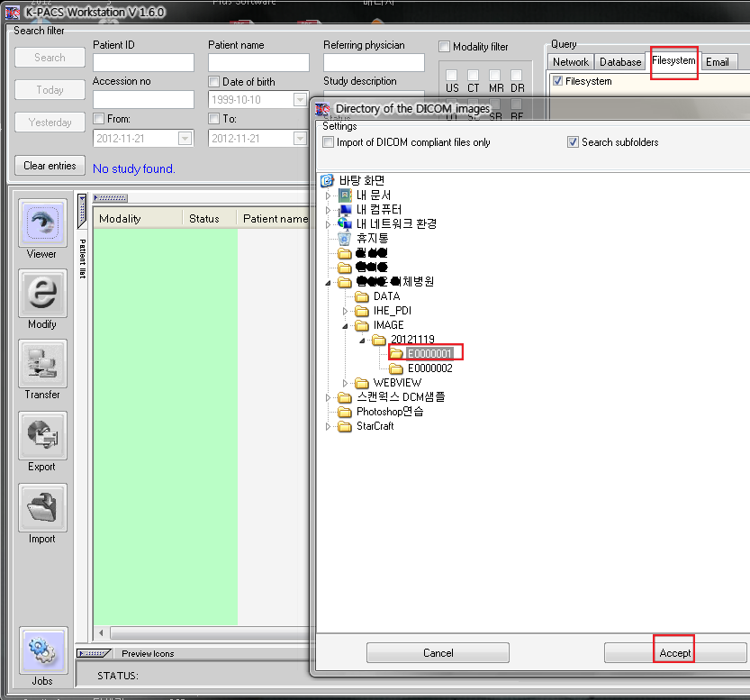Enable Import of DICOM compliant files only
Image resolution: width=750 pixels, height=700 pixels.
pos(329,142)
